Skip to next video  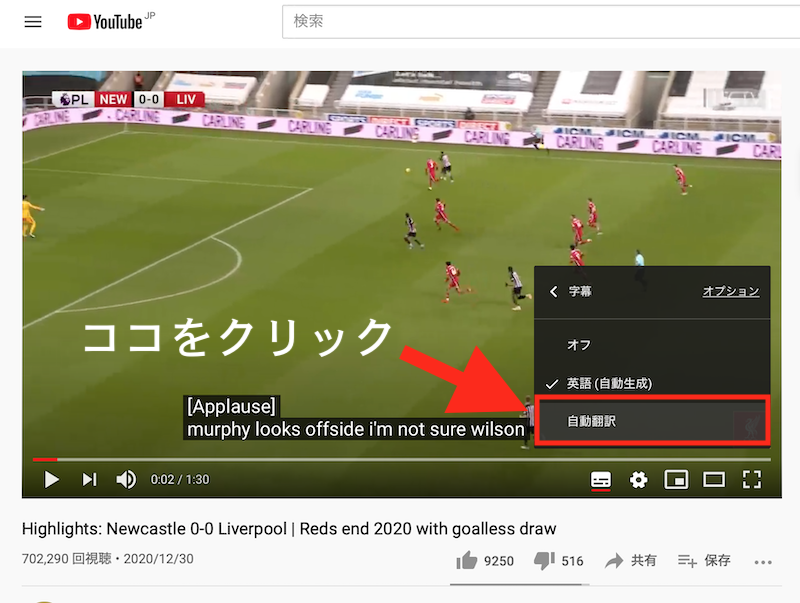tap(89, 480)
